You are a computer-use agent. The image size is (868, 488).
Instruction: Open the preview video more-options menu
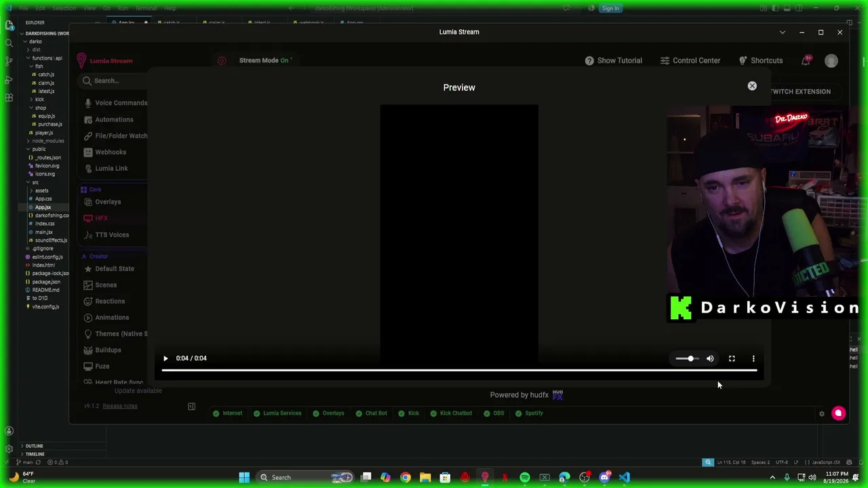click(x=753, y=359)
